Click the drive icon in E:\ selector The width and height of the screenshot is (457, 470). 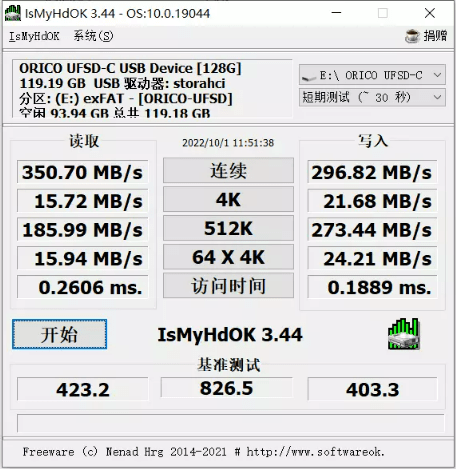click(x=308, y=77)
